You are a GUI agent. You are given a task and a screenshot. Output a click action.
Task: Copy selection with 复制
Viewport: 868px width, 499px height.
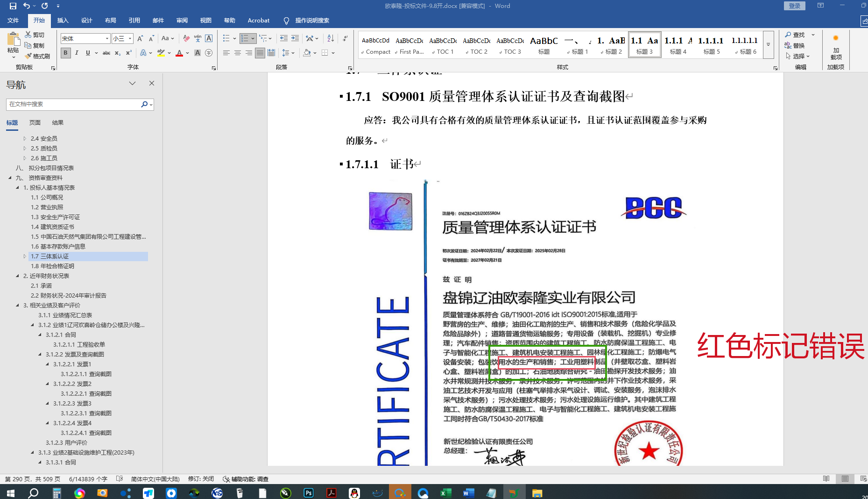[35, 45]
